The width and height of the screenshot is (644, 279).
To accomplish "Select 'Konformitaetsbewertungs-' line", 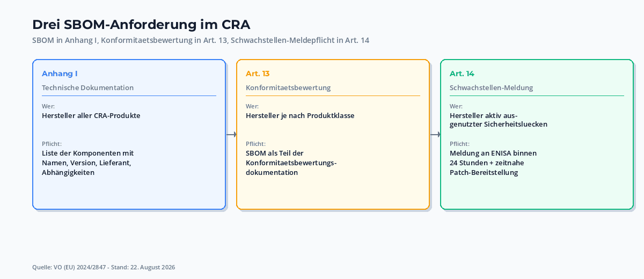I will click(291, 163).
